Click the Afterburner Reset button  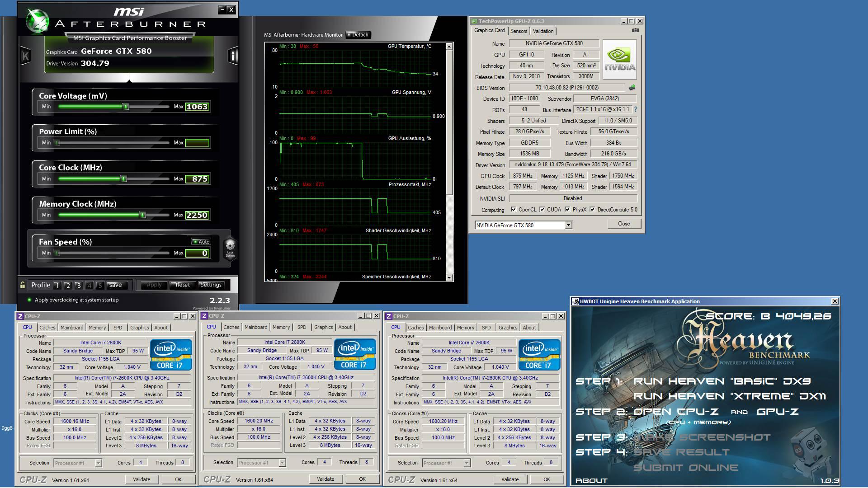[x=183, y=285]
